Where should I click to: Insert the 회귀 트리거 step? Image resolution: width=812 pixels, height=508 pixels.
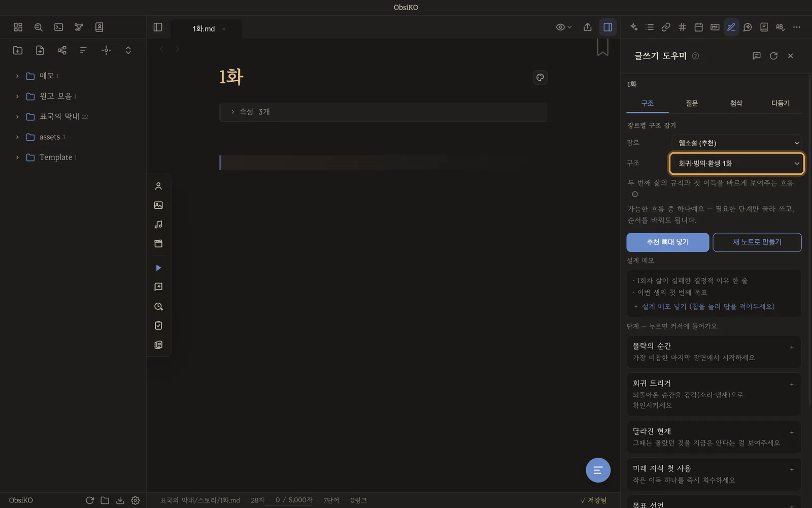(x=714, y=394)
